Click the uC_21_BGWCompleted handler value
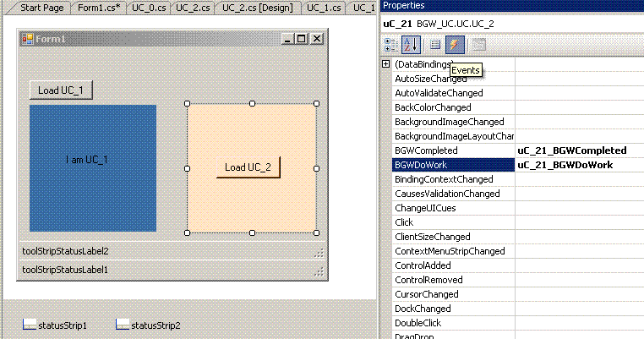Image resolution: width=644 pixels, height=339 pixels. click(571, 150)
